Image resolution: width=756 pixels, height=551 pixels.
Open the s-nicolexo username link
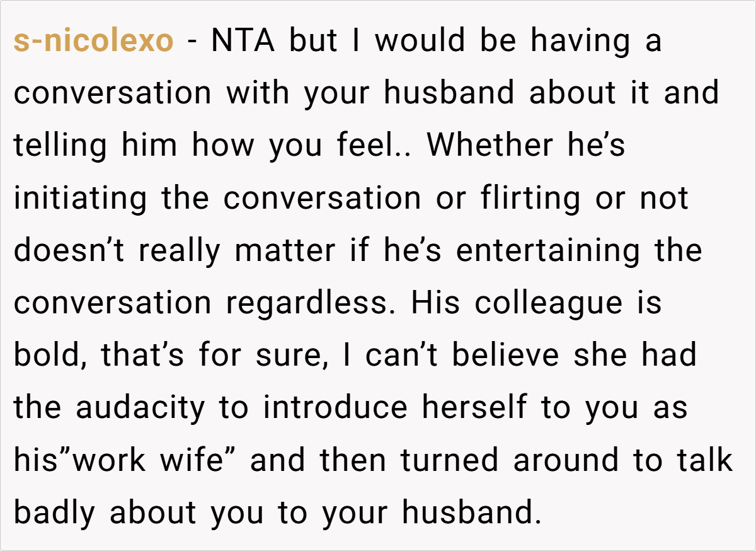click(93, 41)
